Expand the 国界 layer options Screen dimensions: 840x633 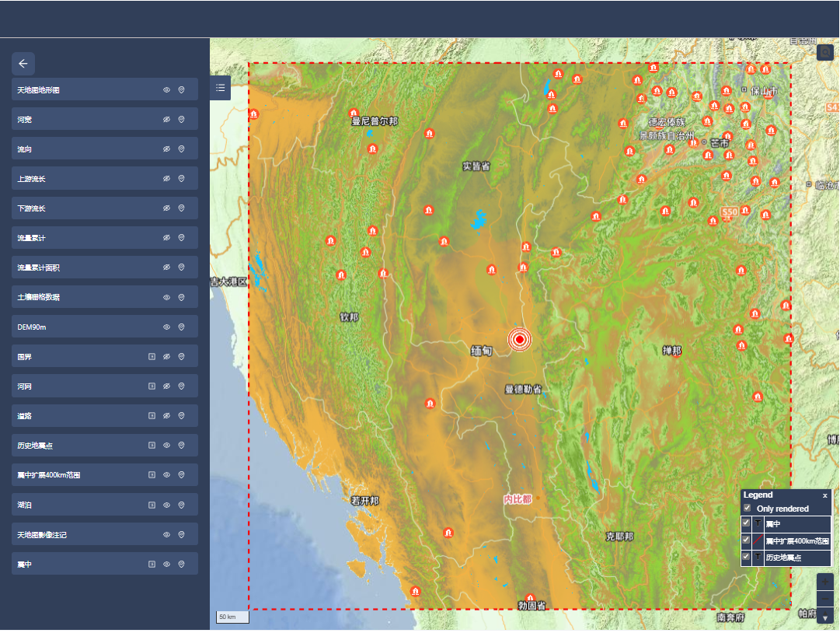pyautogui.click(x=152, y=356)
